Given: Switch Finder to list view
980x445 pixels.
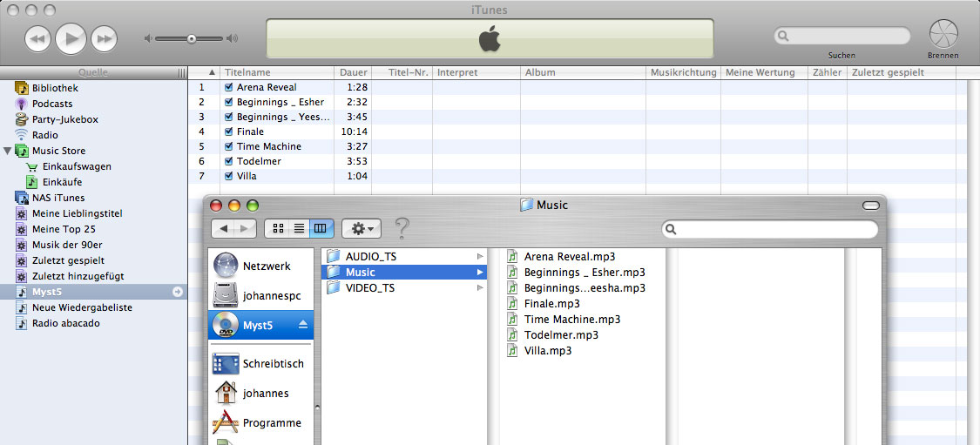Looking at the screenshot, I should click(299, 228).
